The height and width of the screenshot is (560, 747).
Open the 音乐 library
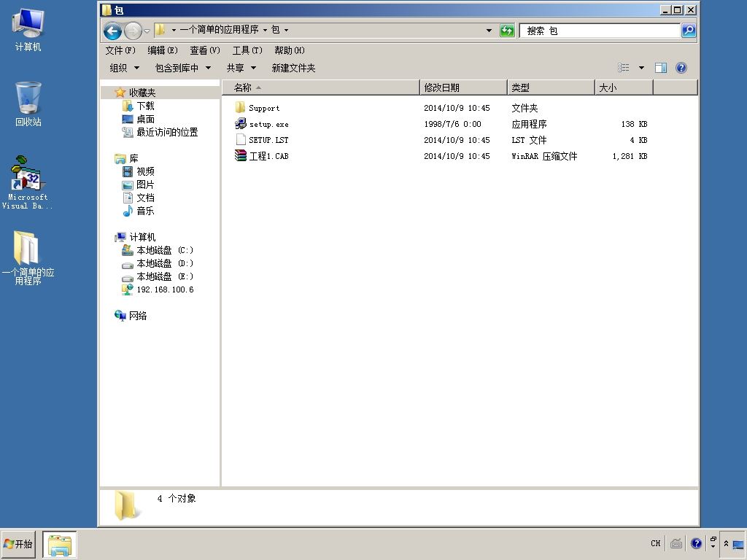(x=145, y=211)
